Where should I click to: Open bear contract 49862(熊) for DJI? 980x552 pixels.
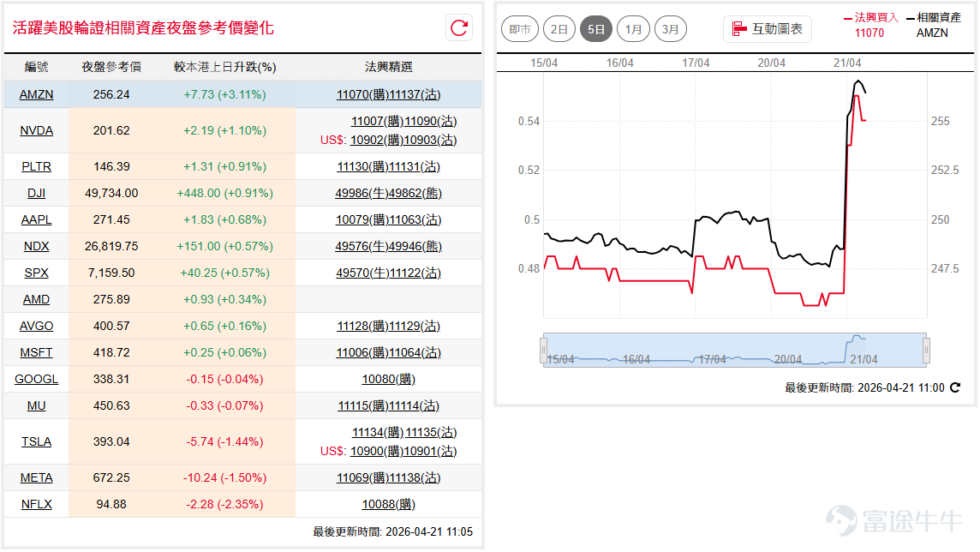click(x=415, y=193)
